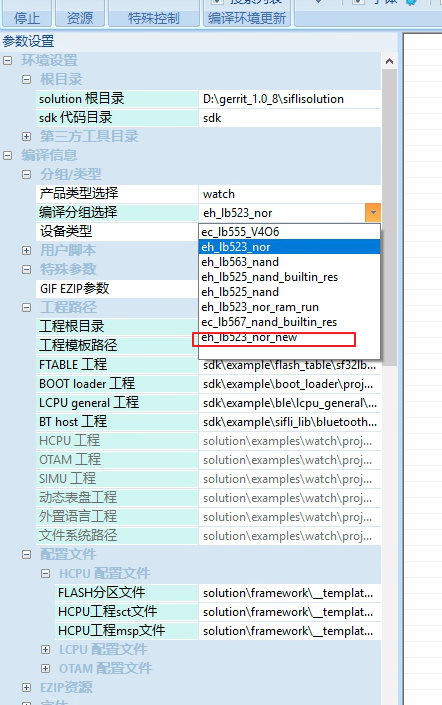Select the FLASH分区文件 row
The height and width of the screenshot is (705, 442).
219,593
